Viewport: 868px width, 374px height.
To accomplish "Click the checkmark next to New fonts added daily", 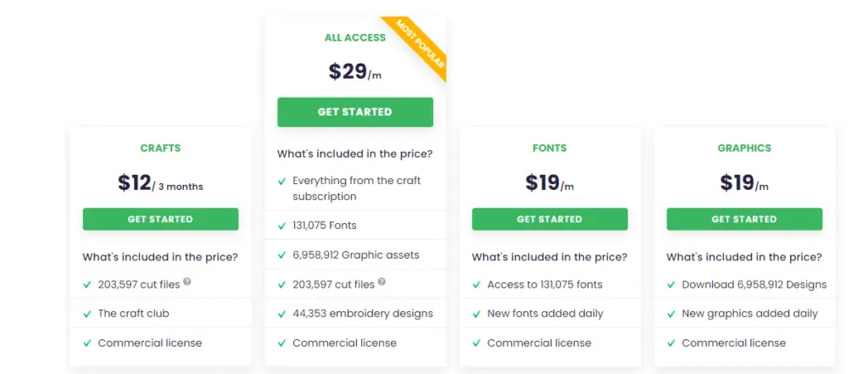I will (x=476, y=314).
